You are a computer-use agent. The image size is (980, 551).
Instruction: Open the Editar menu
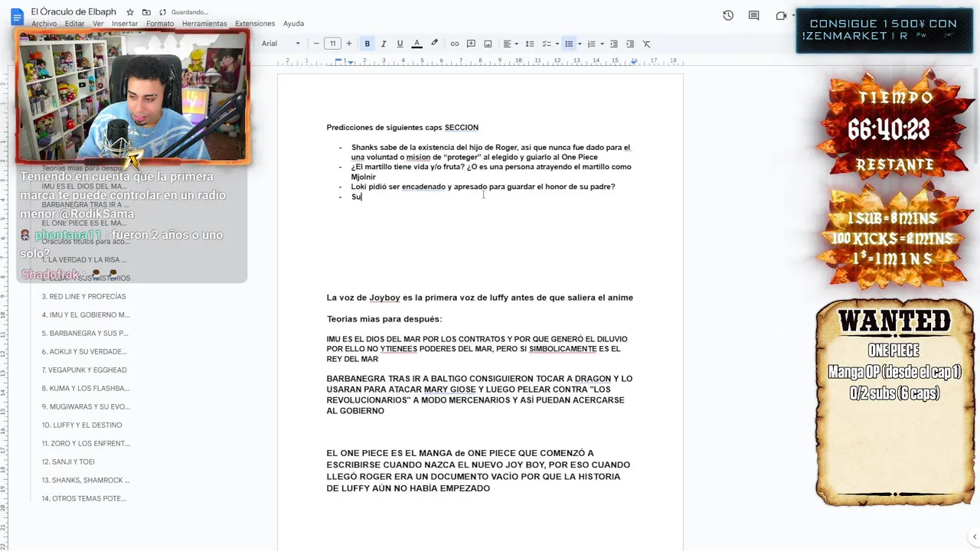coord(75,24)
